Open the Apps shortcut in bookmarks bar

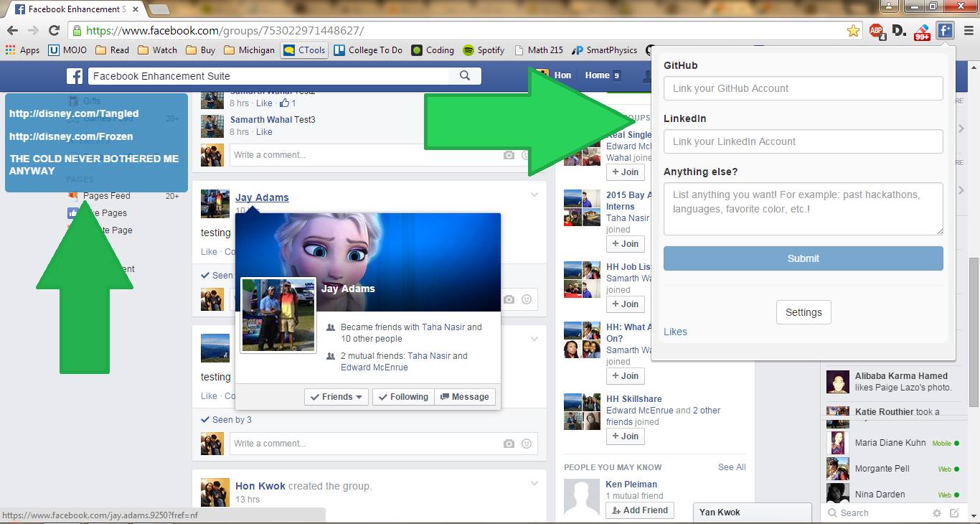(22, 50)
